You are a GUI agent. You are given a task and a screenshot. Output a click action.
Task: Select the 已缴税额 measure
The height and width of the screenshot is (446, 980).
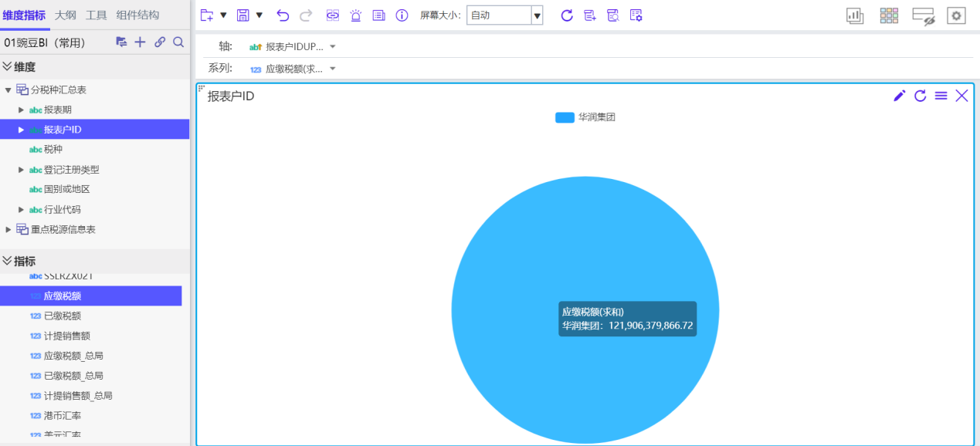coord(63,316)
